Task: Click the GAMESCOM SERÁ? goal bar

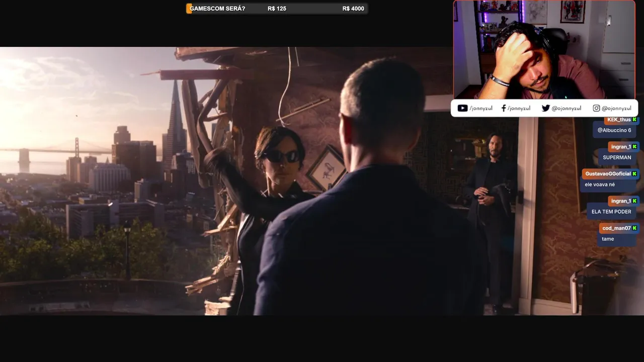Action: 277,9
